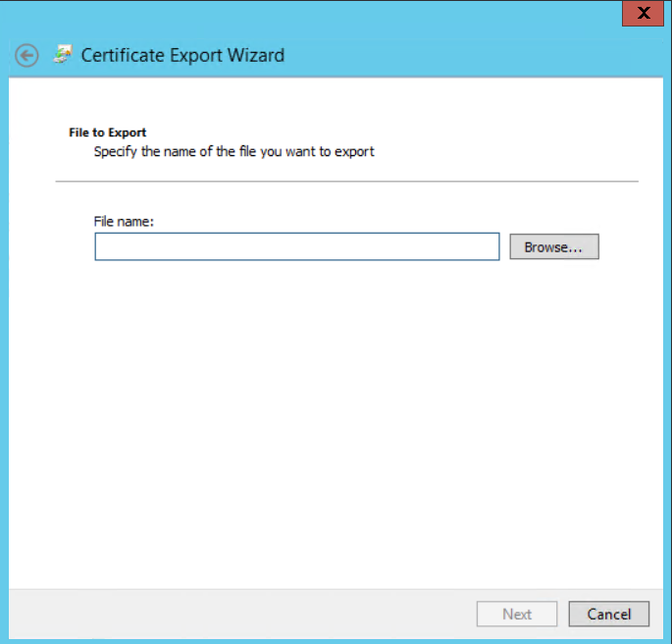
Task: Open the Browse... file picker
Action: pos(554,246)
